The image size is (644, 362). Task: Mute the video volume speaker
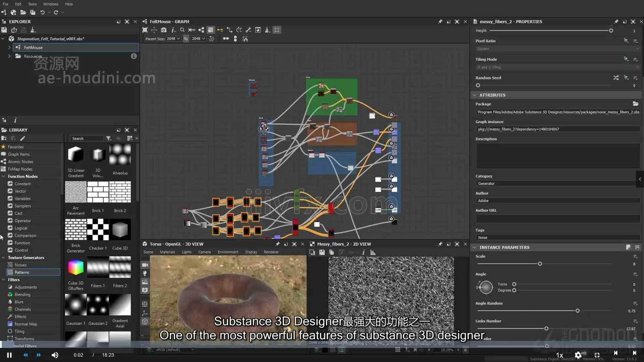click(55, 355)
